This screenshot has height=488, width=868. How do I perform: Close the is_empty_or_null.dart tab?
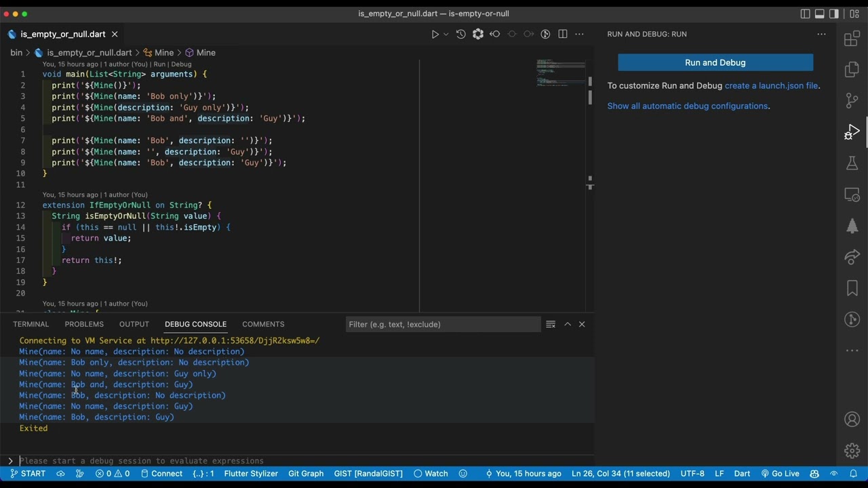(115, 34)
